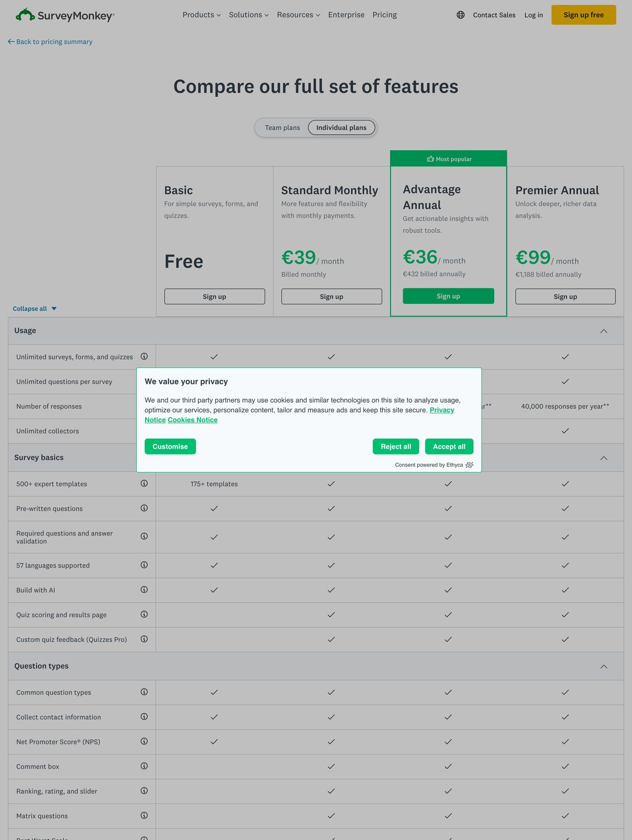Click info icon for Required questions and answer validation

(144, 536)
